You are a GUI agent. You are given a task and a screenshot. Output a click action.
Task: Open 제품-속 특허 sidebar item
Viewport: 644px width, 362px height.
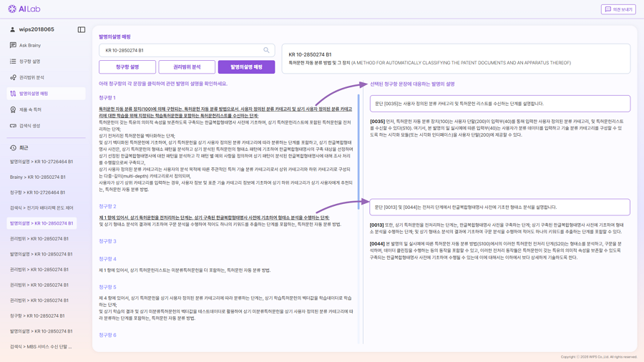click(30, 110)
